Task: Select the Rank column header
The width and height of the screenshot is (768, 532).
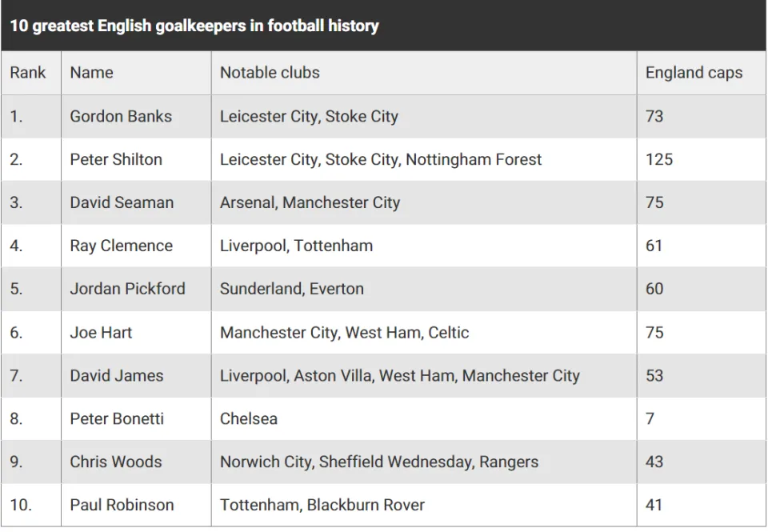Action: 31,73
